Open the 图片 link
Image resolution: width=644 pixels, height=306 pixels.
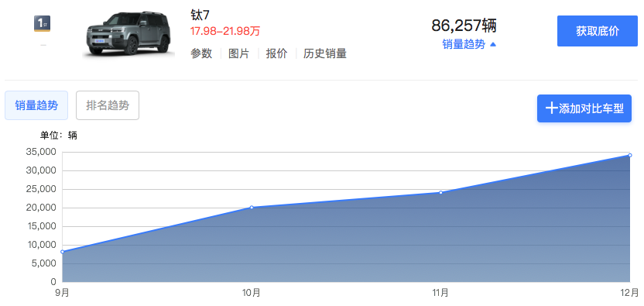pyautogui.click(x=239, y=53)
